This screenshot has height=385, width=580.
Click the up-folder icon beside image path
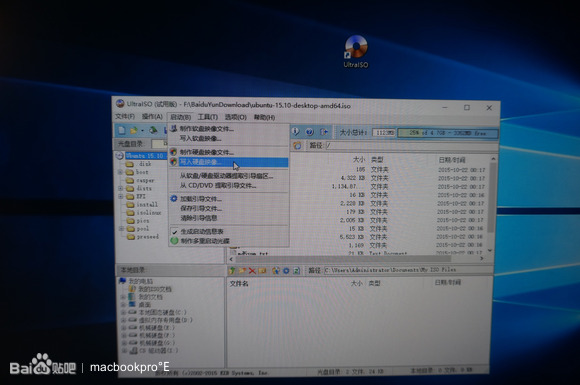[298, 145]
